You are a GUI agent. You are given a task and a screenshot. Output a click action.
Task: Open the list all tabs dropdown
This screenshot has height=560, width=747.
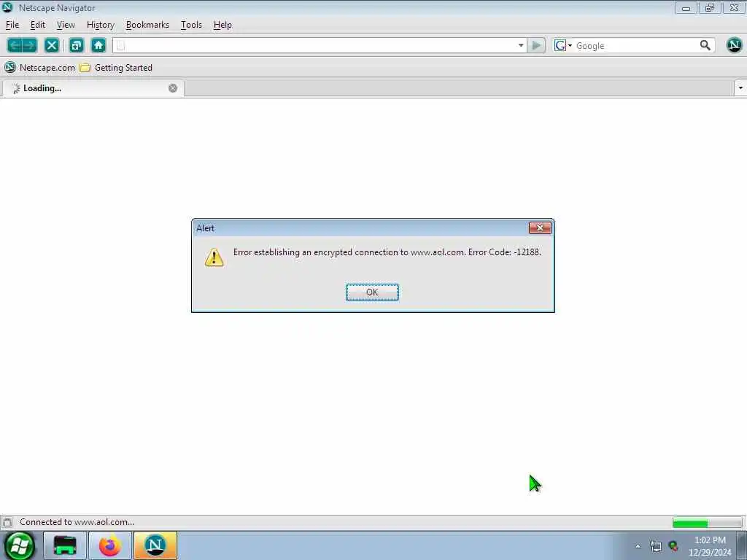(x=740, y=88)
